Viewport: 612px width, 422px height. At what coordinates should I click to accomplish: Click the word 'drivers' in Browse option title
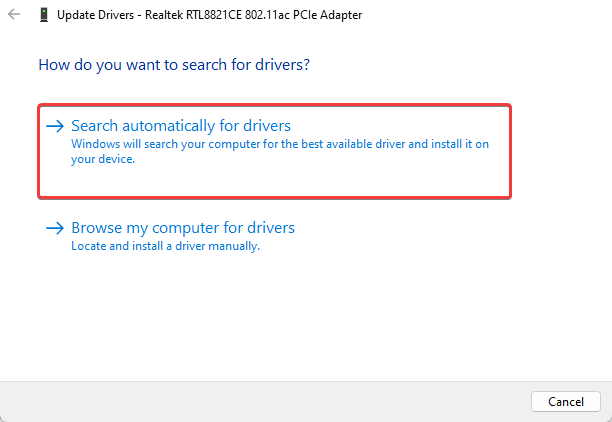click(271, 228)
